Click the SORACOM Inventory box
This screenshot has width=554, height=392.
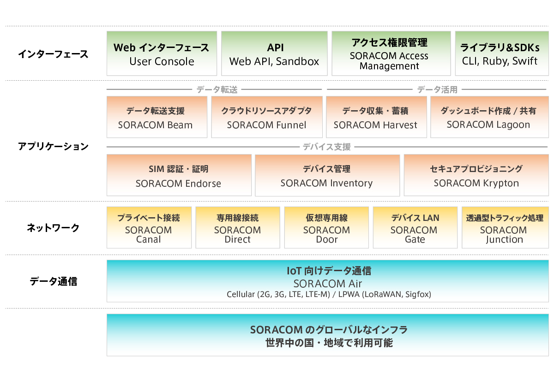(327, 175)
